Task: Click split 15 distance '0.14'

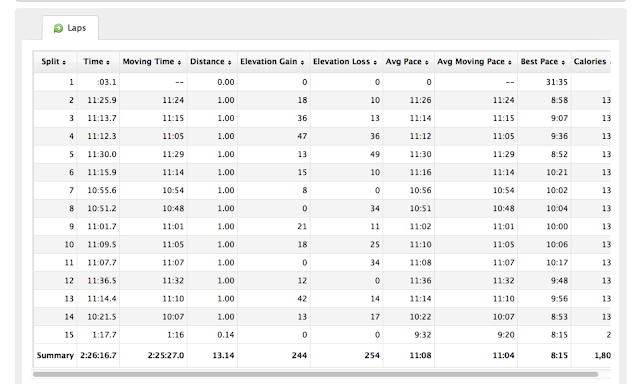Action: point(226,335)
